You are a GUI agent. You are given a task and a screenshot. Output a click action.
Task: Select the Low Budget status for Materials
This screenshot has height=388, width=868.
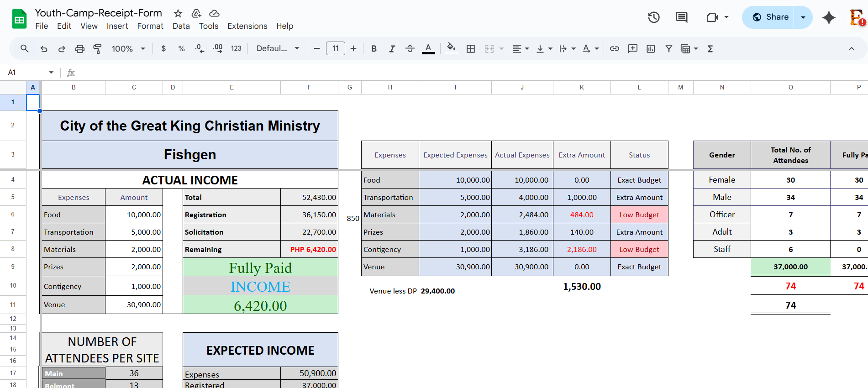(639, 215)
